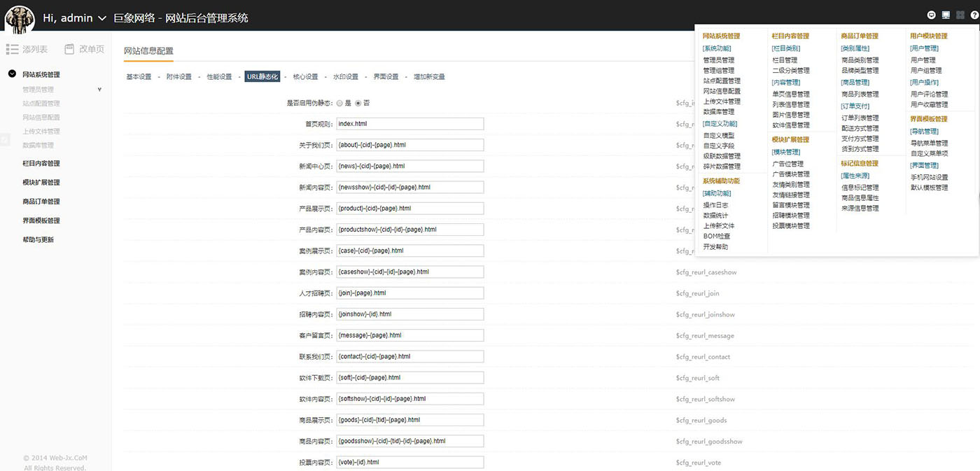Open the admin user dropdown arrow
Image resolution: width=980 pixels, height=471 pixels.
[102, 18]
